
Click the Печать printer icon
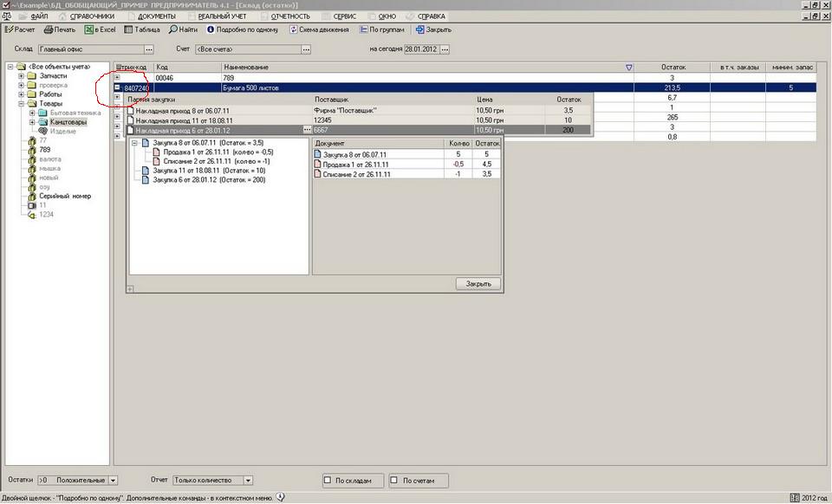tap(47, 29)
